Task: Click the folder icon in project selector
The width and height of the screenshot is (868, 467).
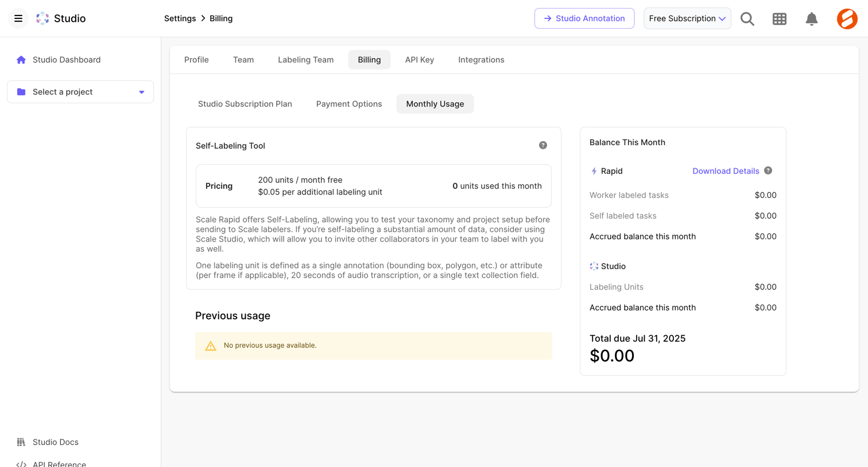Action: coord(21,92)
